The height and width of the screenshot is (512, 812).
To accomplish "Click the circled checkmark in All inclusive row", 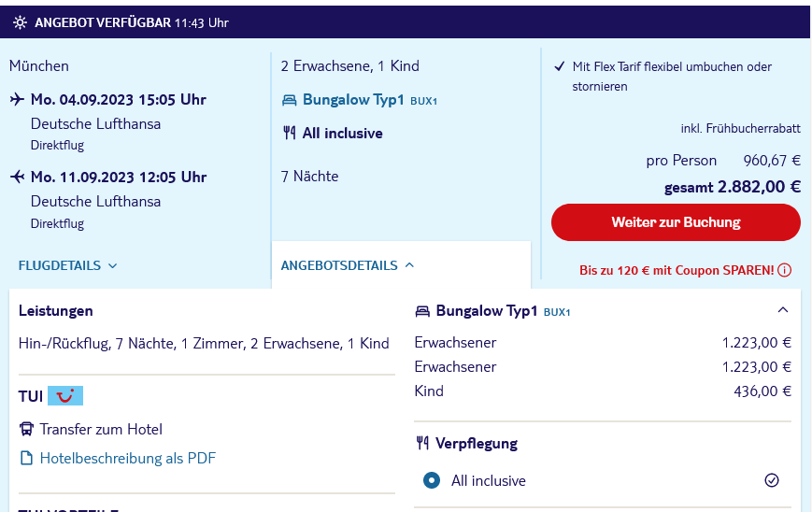I will coord(772,480).
